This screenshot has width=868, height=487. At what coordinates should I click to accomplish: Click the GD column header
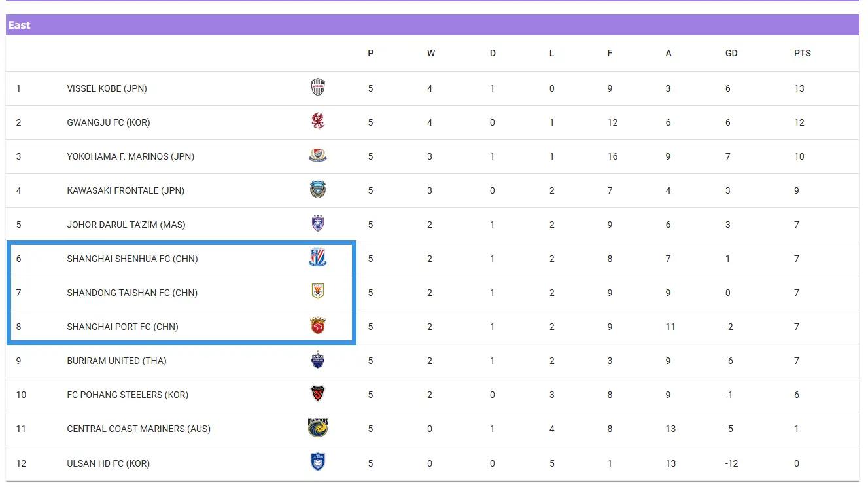click(x=731, y=53)
